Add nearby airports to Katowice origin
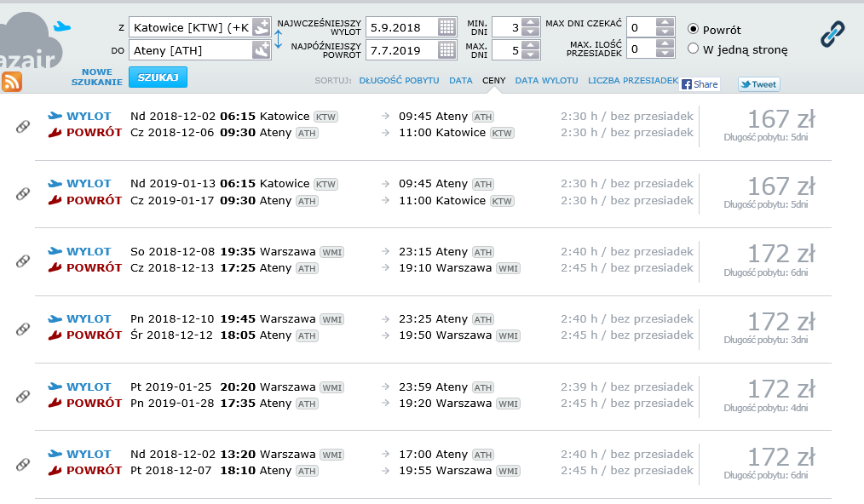864x504 pixels. coord(262,27)
